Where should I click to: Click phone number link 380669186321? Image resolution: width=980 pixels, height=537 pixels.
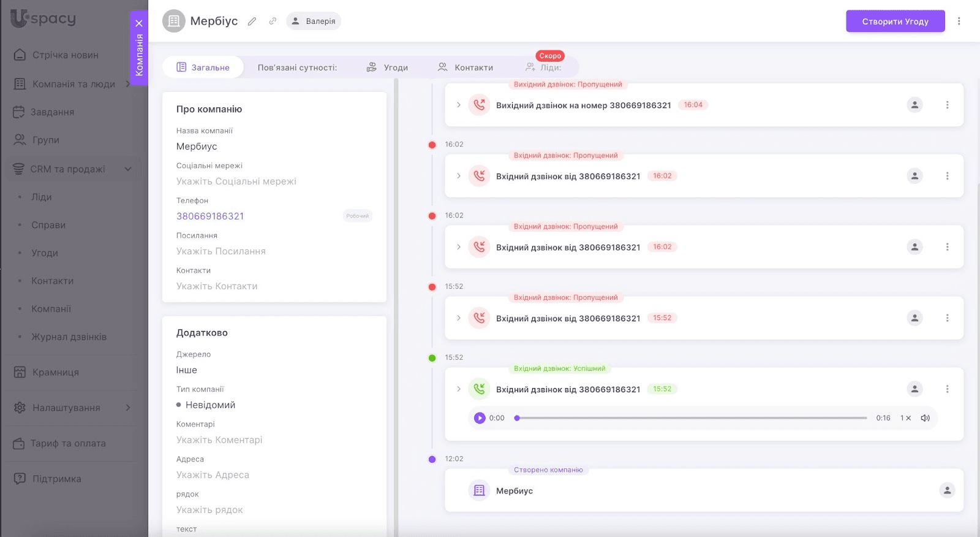point(210,216)
